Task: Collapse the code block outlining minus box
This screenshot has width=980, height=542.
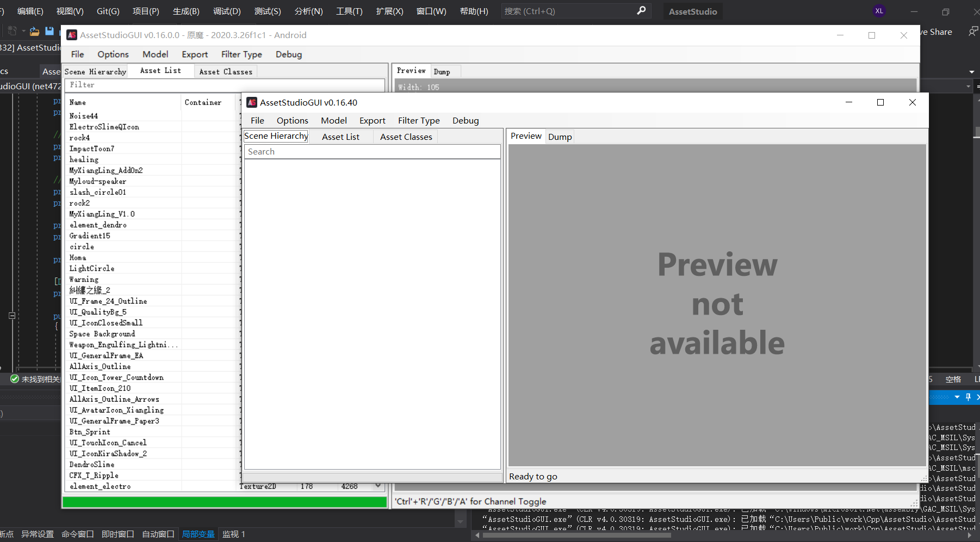Action: pyautogui.click(x=12, y=316)
